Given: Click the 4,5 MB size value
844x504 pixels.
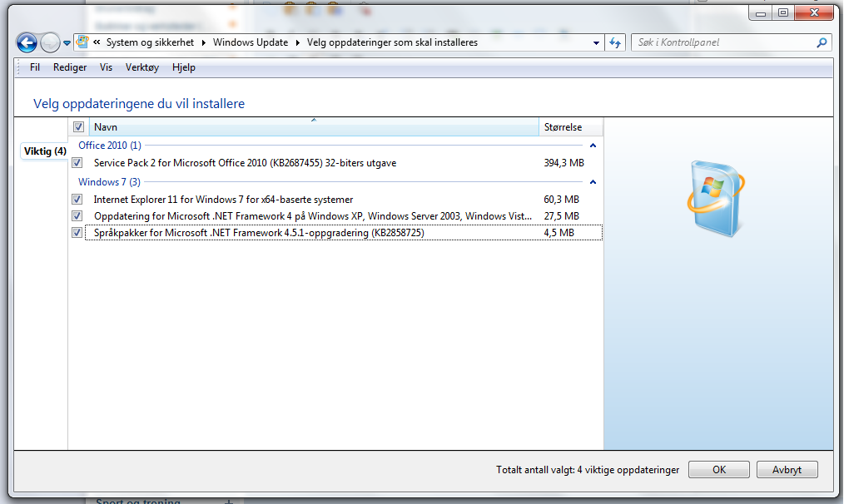Looking at the screenshot, I should [x=559, y=232].
